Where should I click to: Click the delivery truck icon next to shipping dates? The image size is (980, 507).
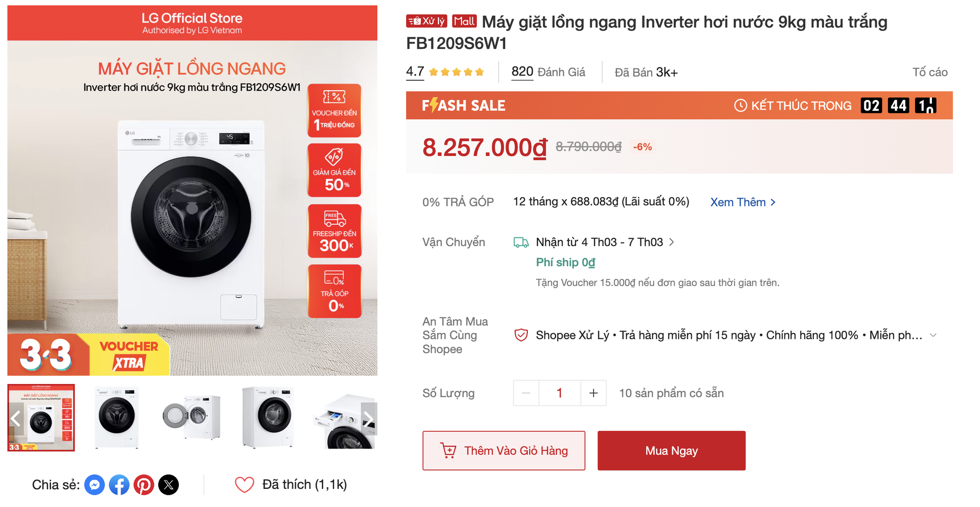pyautogui.click(x=521, y=242)
